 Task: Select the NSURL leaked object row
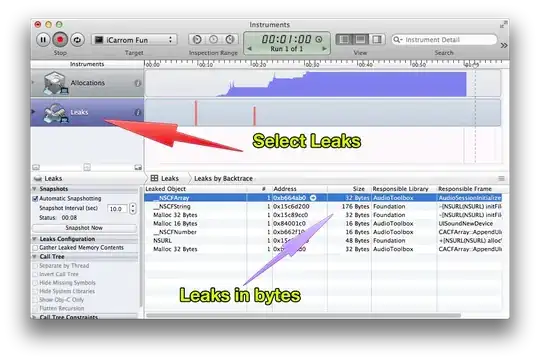click(x=323, y=240)
